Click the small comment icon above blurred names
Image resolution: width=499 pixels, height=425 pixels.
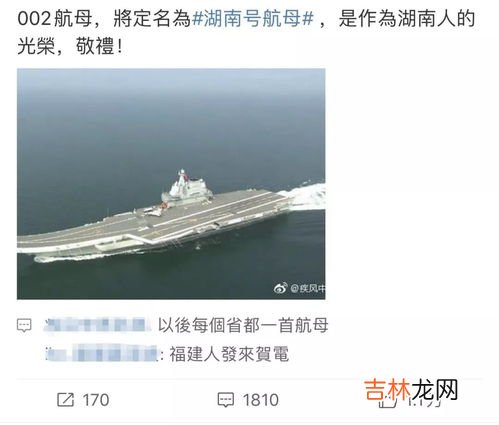pyautogui.click(x=24, y=325)
